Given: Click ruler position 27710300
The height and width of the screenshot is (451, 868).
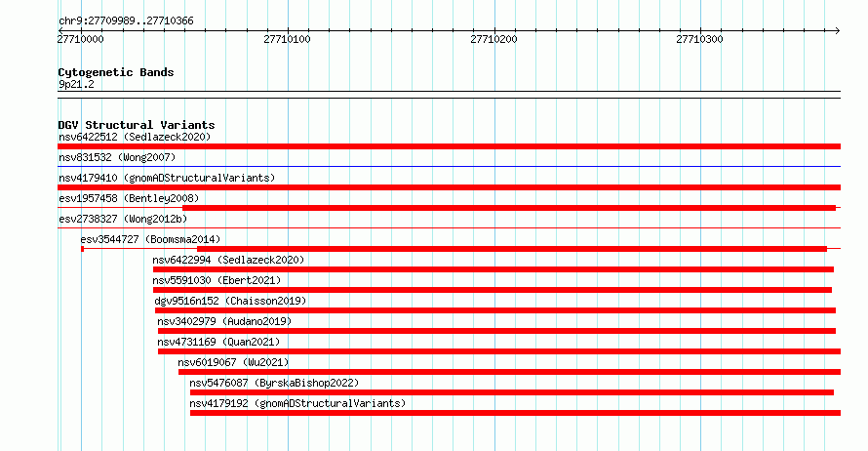Looking at the screenshot, I should click(x=699, y=39).
